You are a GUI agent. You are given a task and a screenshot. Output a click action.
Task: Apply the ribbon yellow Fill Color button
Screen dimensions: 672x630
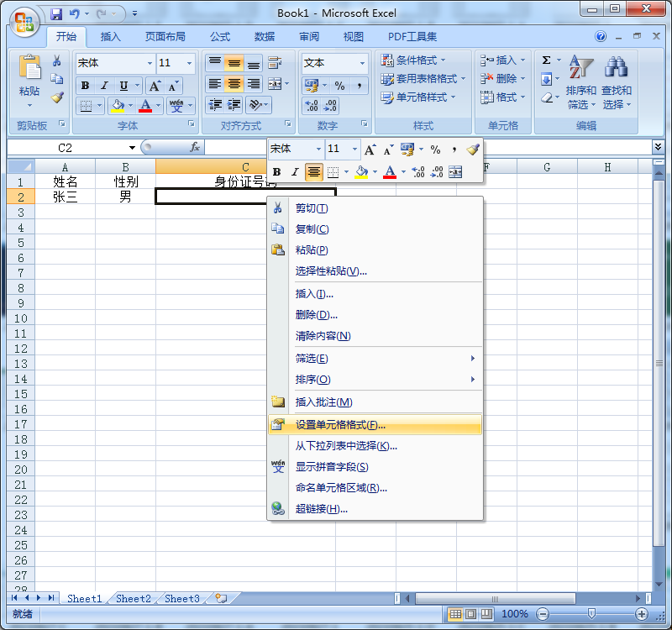(118, 105)
